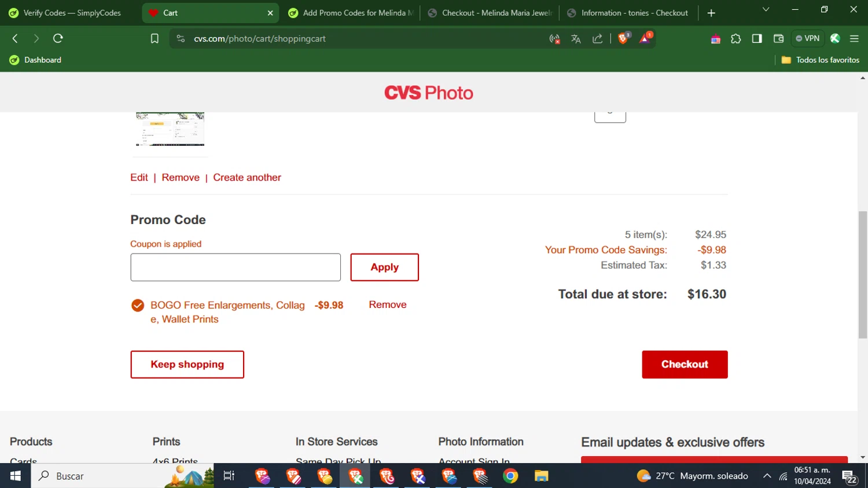The image size is (868, 488).
Task: Reload the CVS cart page
Action: point(58,39)
